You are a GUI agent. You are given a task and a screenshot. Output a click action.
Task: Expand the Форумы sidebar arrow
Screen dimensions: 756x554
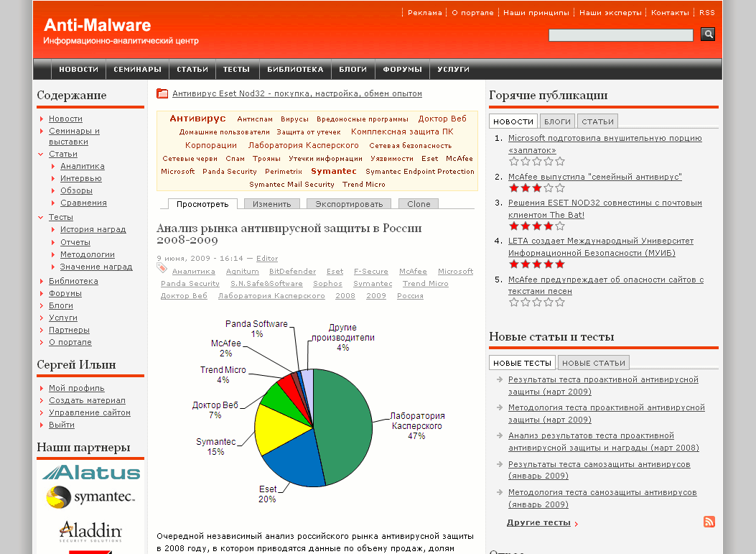point(42,293)
